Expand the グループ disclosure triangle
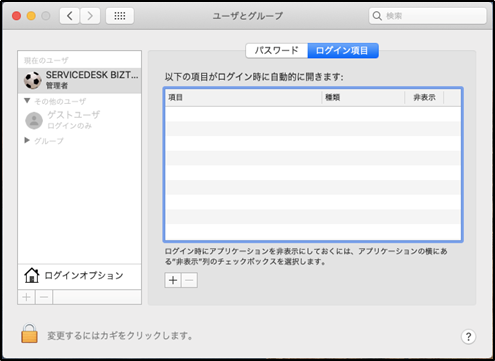This screenshot has height=361, width=495. pyautogui.click(x=27, y=140)
